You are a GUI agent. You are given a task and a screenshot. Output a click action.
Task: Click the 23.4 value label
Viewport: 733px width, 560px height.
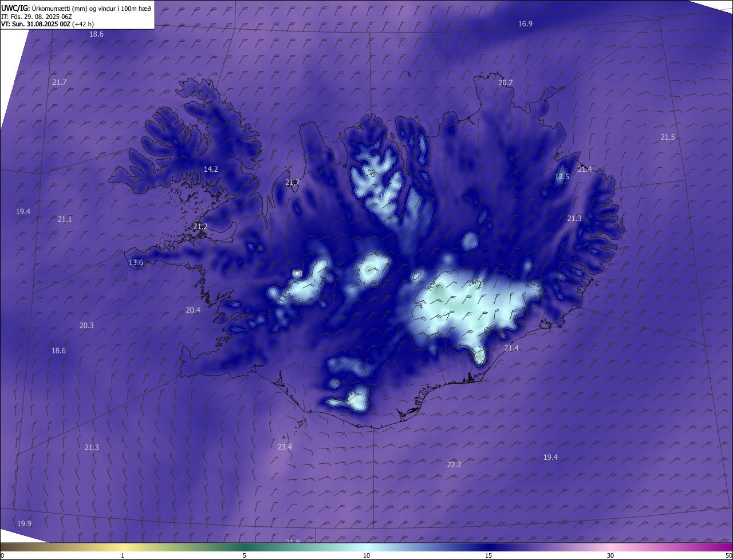click(285, 447)
